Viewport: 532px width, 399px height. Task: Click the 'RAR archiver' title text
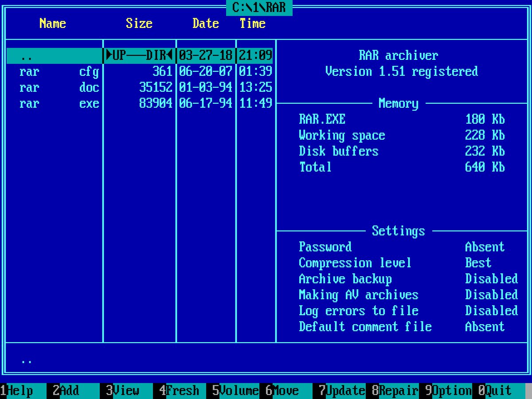[399, 55]
